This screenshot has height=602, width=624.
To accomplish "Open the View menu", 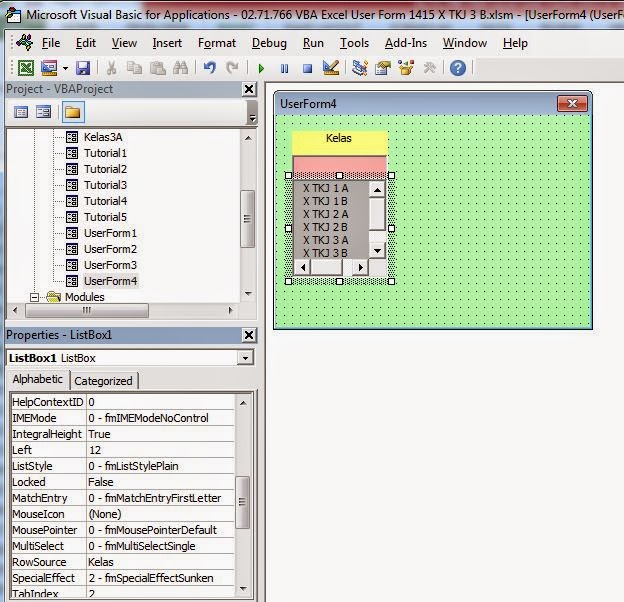I will coord(124,43).
